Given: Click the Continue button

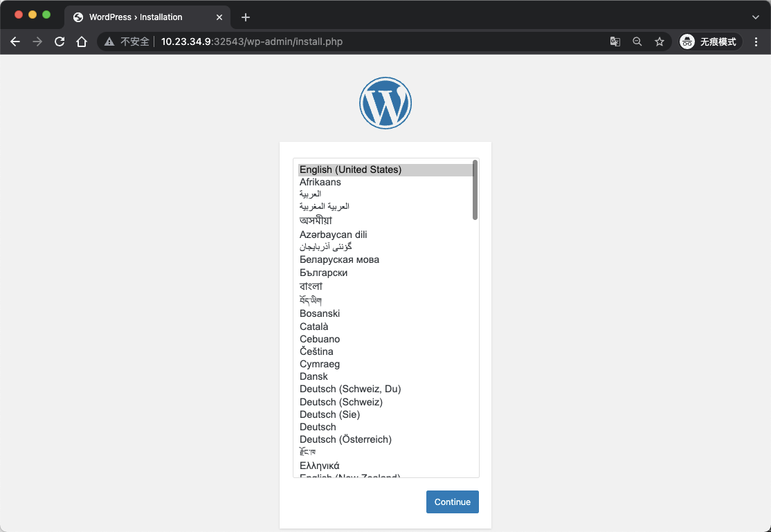Looking at the screenshot, I should click(453, 502).
